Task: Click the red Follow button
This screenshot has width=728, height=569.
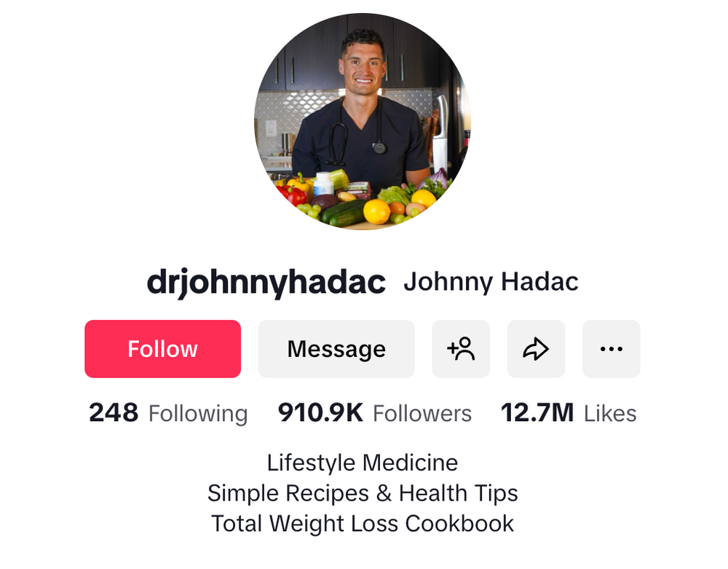Action: pos(162,349)
